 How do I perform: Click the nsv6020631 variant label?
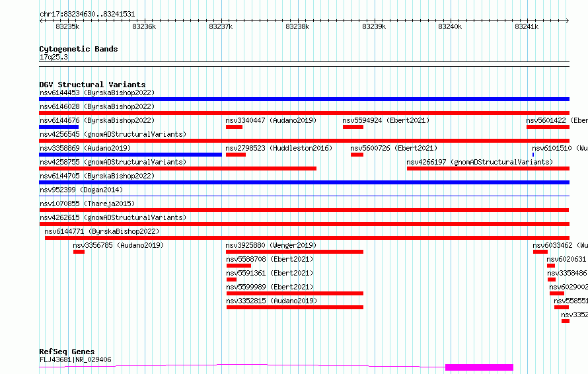(566, 259)
